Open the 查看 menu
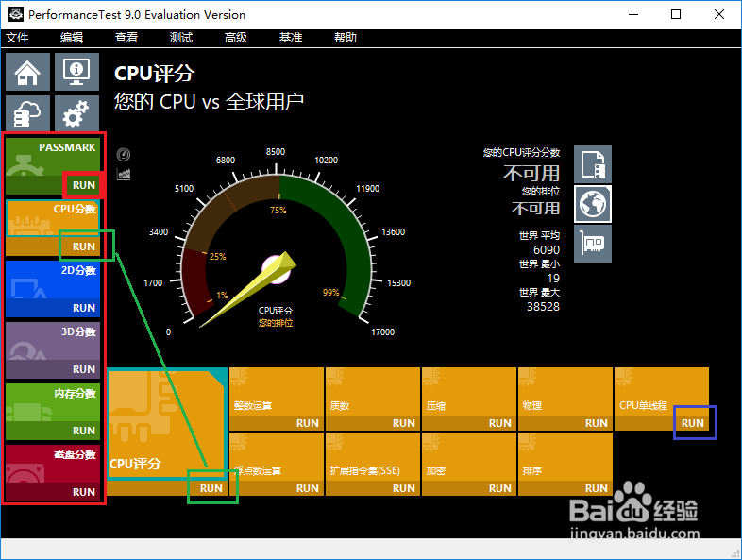This screenshot has width=742, height=560. [x=126, y=38]
